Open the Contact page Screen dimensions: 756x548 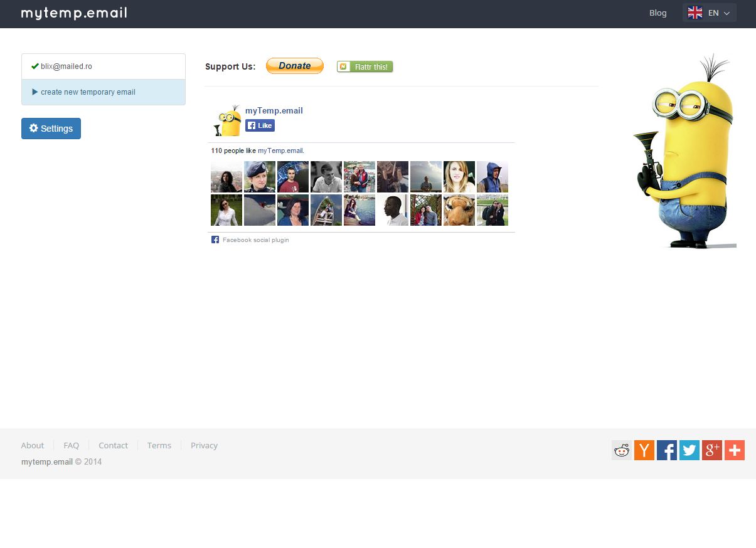113,445
